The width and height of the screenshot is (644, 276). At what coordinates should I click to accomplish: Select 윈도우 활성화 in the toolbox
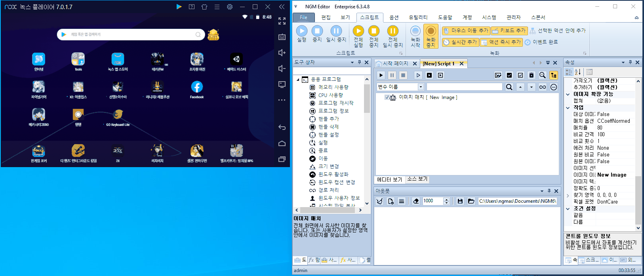tap(333, 174)
